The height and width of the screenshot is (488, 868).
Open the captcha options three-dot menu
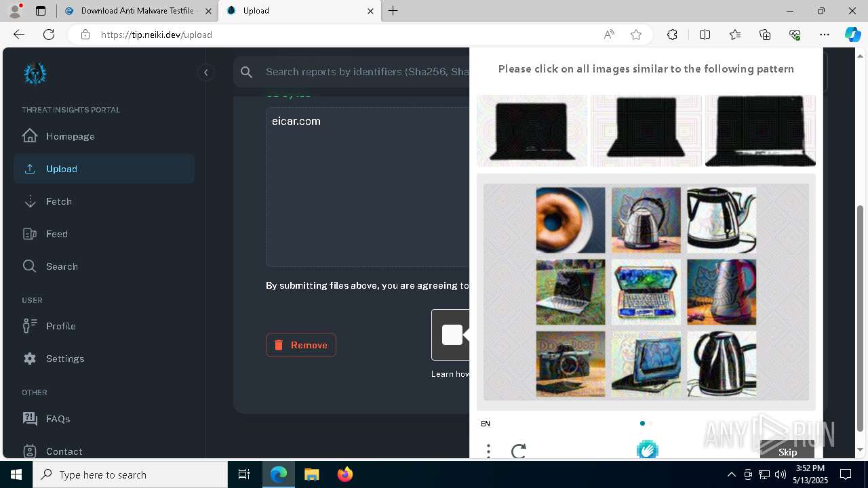(488, 451)
